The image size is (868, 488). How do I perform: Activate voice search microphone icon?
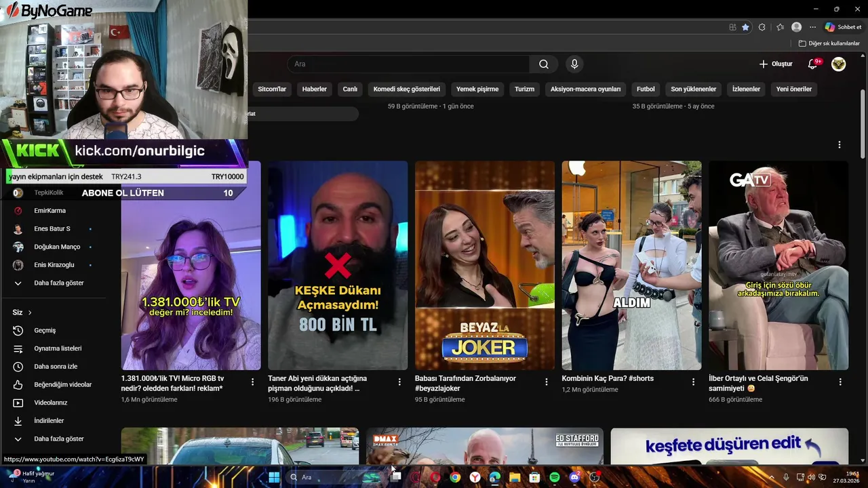[x=574, y=64]
